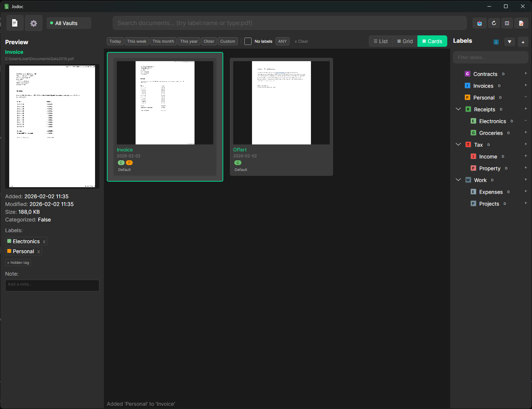Clear the active date filters
The image size is (532, 409).
click(x=301, y=41)
